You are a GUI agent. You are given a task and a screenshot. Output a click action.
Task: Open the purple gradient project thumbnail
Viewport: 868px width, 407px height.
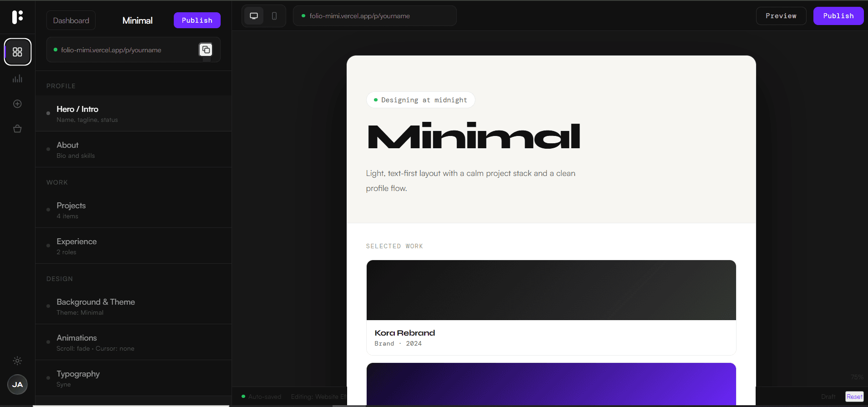[551, 384]
